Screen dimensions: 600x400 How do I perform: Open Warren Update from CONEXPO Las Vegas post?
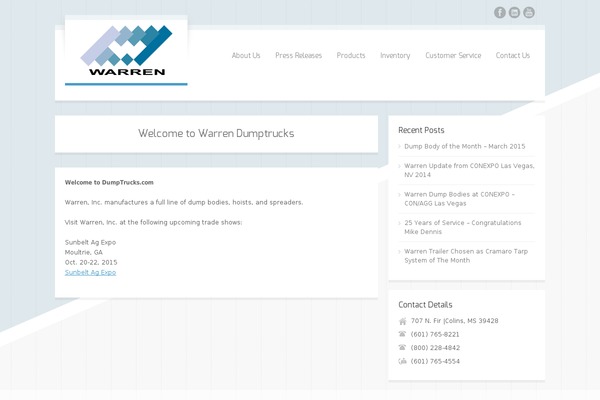click(x=469, y=170)
